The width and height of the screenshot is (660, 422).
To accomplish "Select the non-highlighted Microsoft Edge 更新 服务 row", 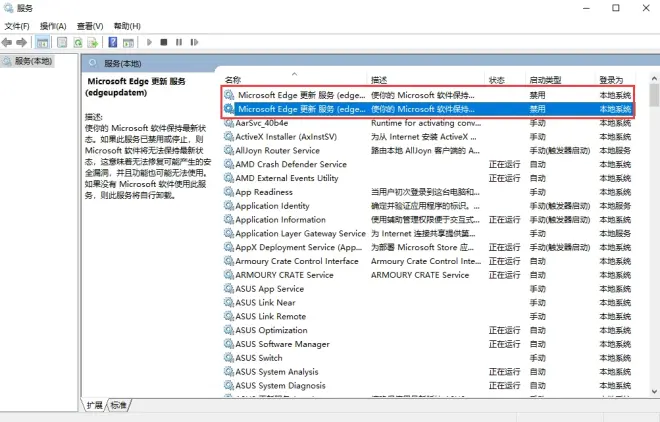I will 428,95.
